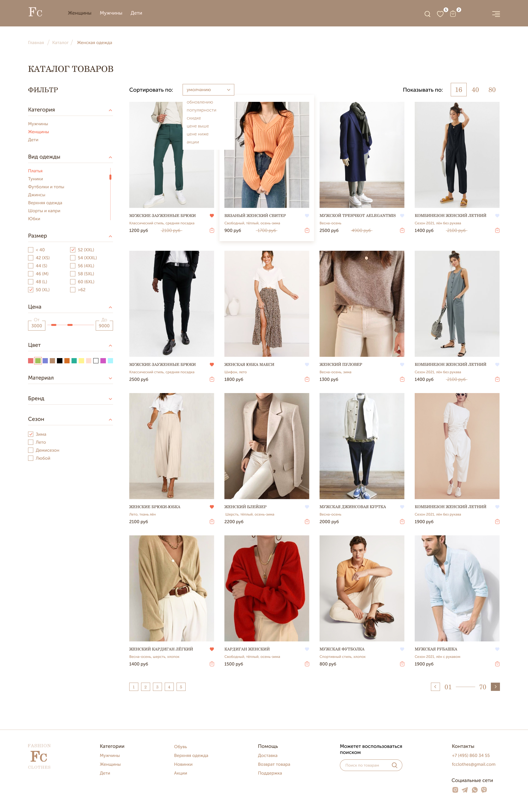Open the shopping bag cart in header

pos(453,14)
